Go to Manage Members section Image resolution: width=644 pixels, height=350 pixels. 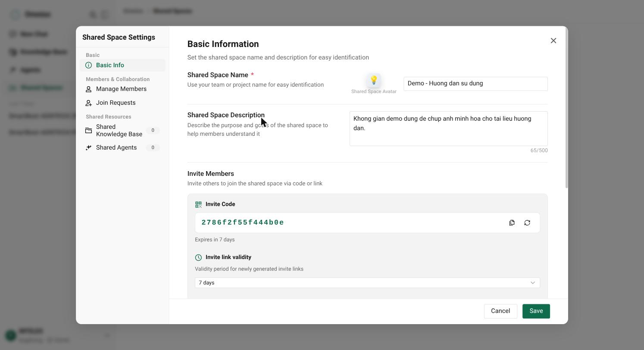tap(122, 89)
